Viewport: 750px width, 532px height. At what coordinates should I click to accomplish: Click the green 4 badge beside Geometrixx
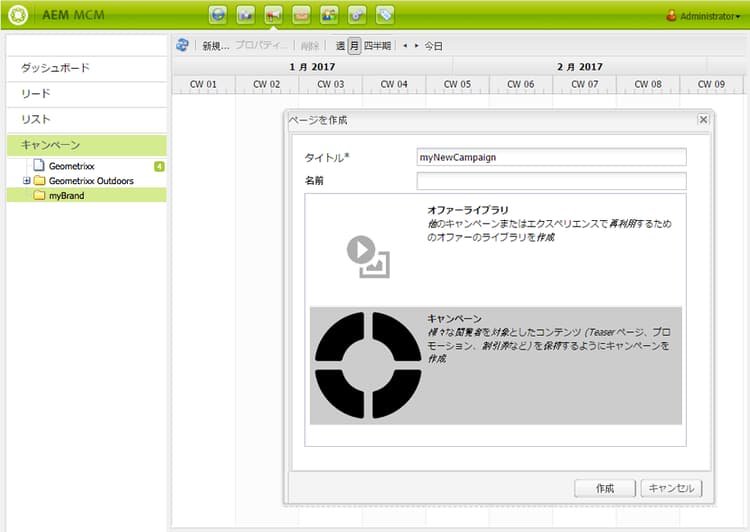click(x=159, y=166)
